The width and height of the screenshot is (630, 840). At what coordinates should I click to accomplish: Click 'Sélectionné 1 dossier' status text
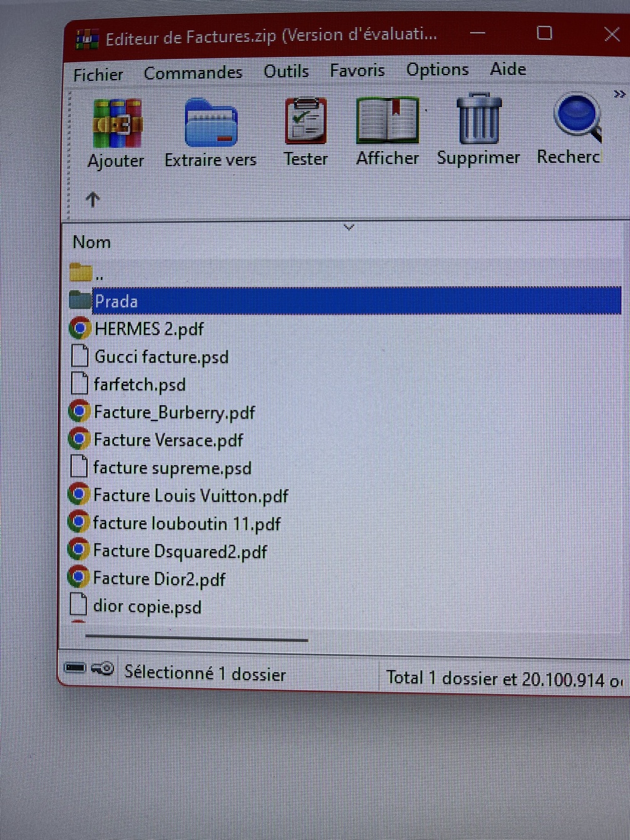coord(205,673)
